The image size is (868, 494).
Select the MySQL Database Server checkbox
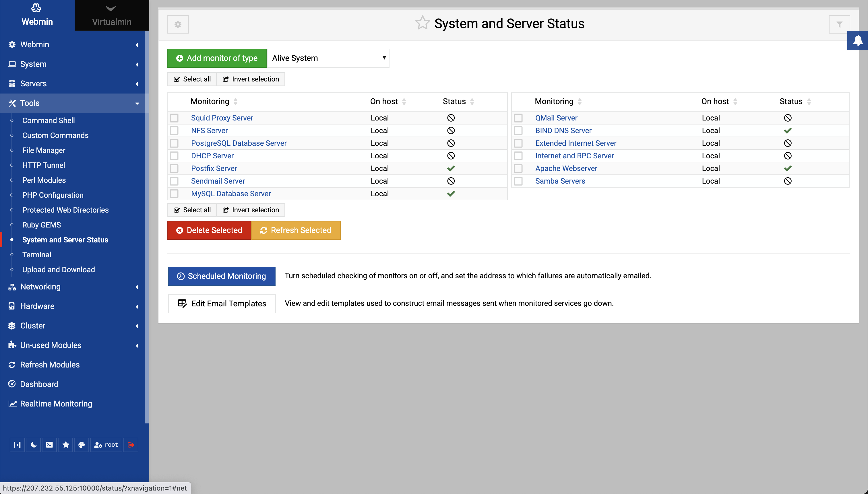[174, 194]
